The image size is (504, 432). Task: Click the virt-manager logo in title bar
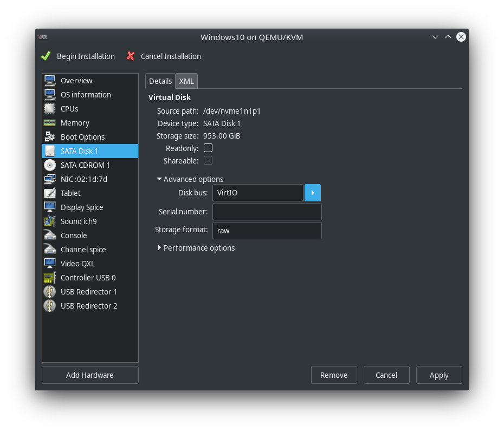[x=42, y=37]
